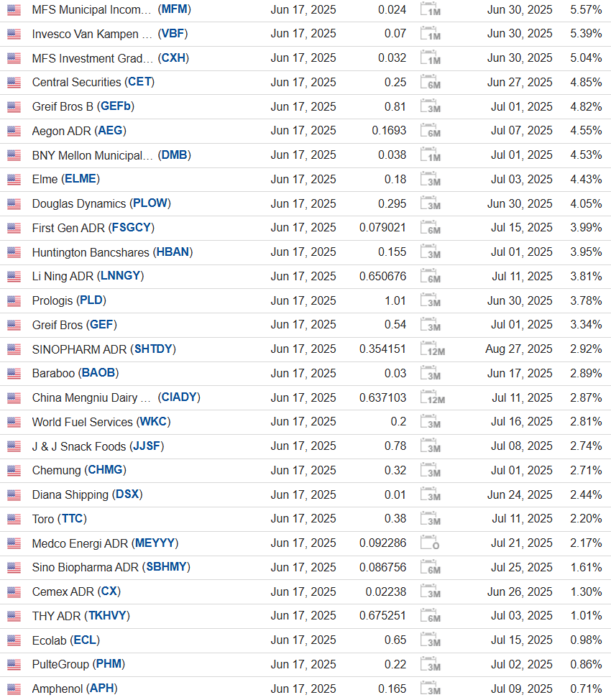Click the 6M calendar icon for Central Securities

point(431,83)
